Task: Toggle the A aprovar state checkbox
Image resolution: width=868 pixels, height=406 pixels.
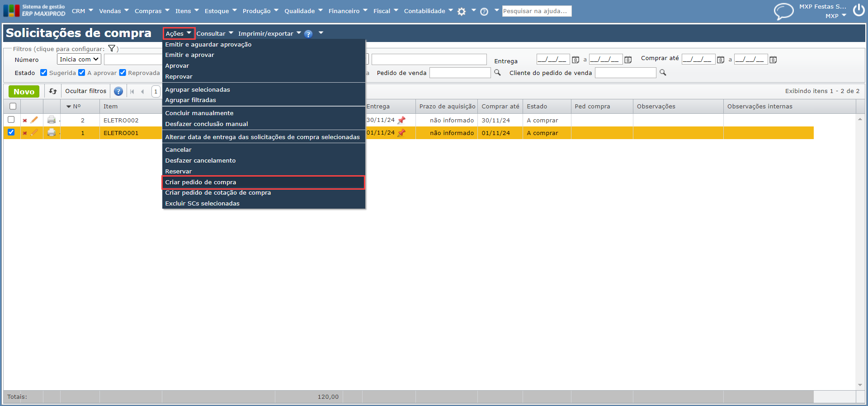Action: point(81,73)
